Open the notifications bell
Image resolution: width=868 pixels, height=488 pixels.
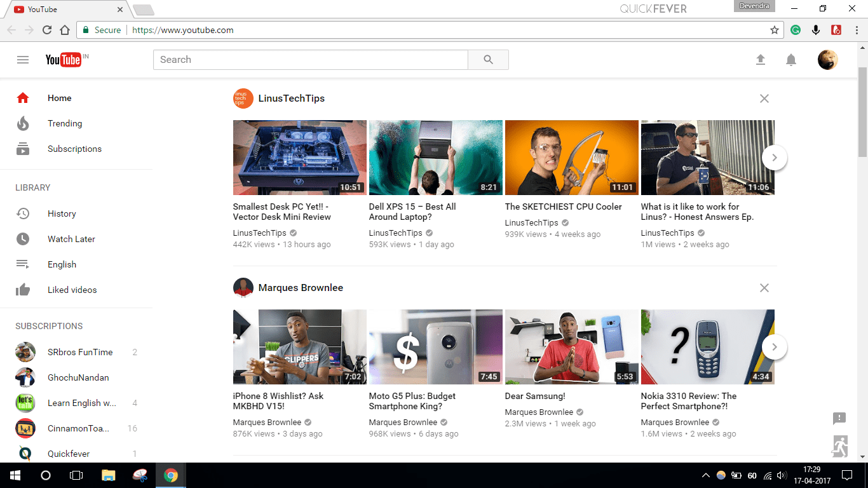tap(791, 60)
